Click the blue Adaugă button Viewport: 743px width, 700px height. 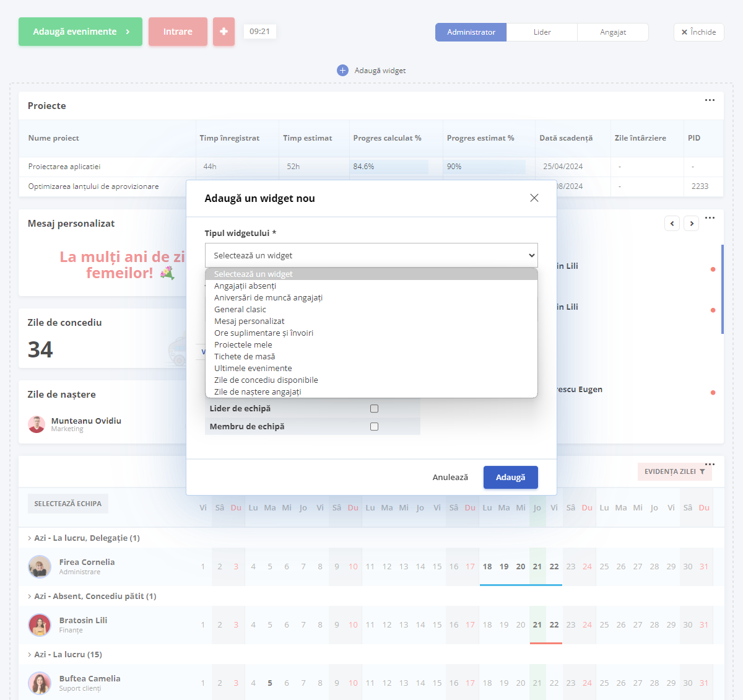click(x=511, y=477)
